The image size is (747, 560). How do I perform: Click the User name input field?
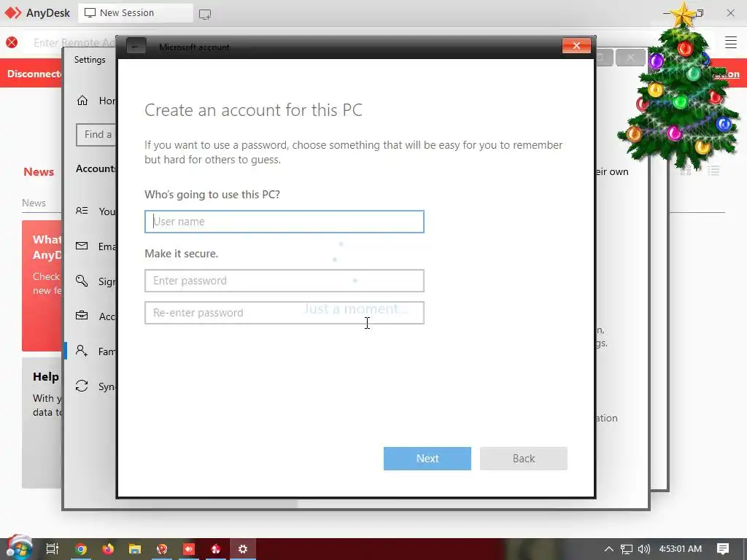284,222
